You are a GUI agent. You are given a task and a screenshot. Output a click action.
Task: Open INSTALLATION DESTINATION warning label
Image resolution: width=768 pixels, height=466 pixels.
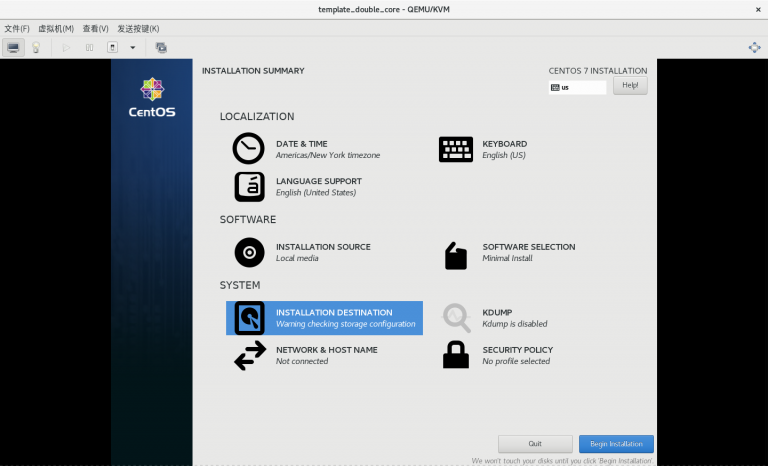coord(346,318)
